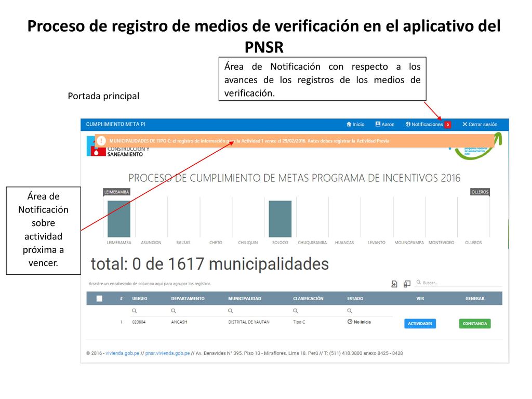Click the CHETO axis label

pos(216,243)
